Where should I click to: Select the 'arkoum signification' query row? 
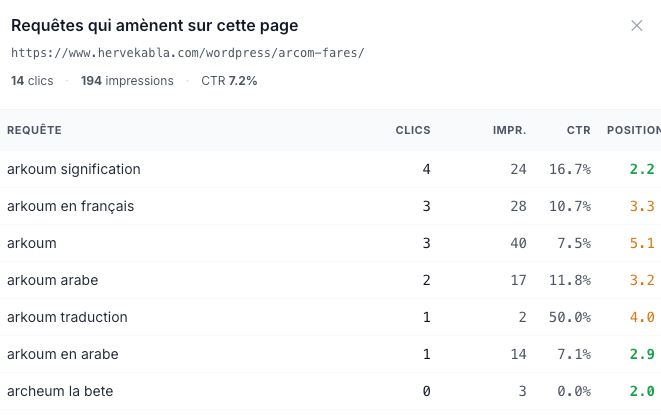click(x=330, y=169)
